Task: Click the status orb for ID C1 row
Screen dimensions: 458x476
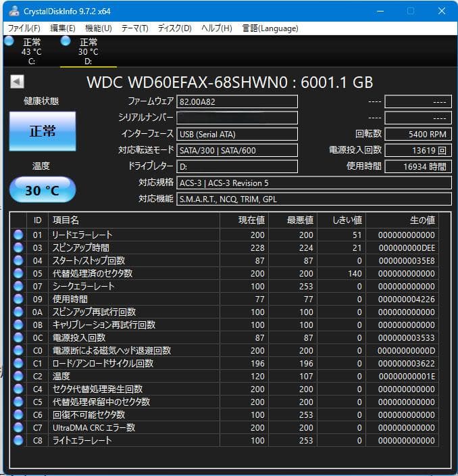Action: click(18, 363)
